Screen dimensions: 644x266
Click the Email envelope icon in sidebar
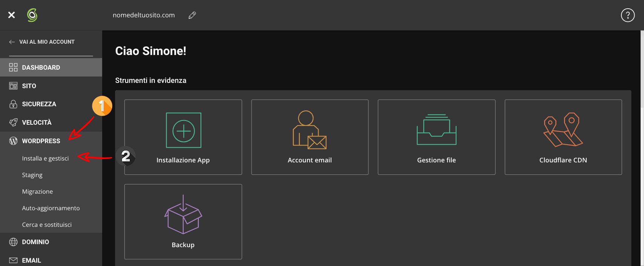click(x=13, y=260)
